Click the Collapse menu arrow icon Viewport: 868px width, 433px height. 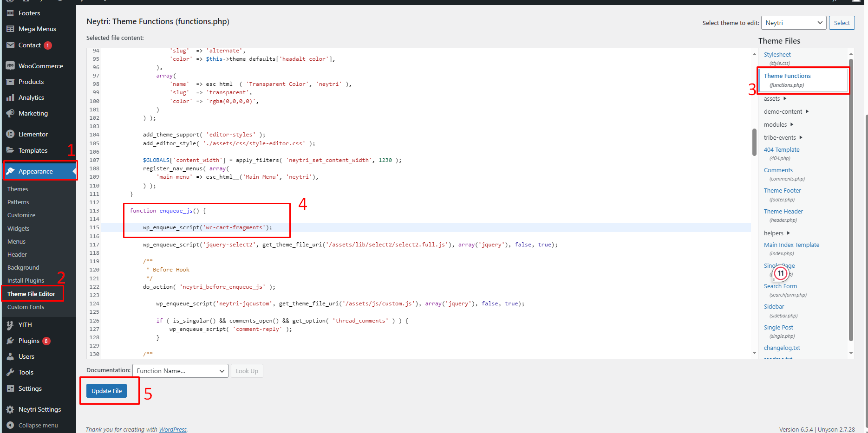(10, 425)
